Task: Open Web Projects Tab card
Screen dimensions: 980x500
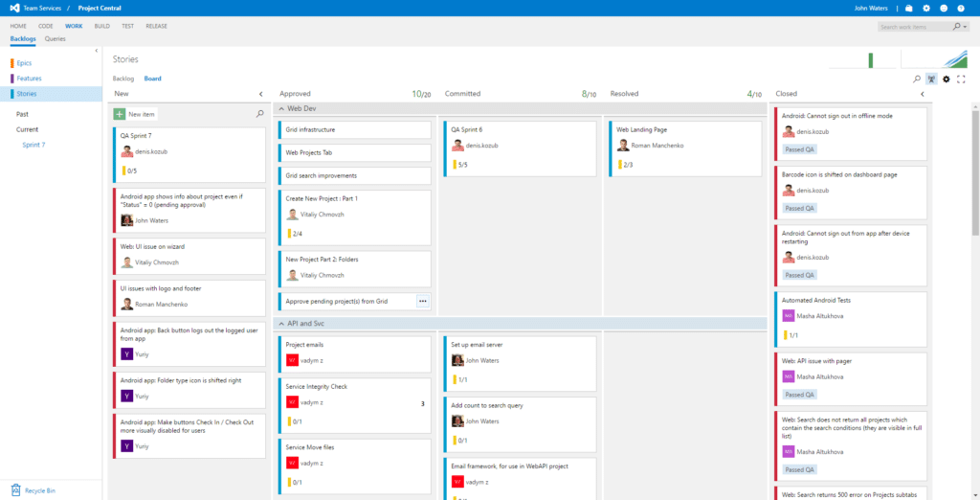Action: point(354,152)
